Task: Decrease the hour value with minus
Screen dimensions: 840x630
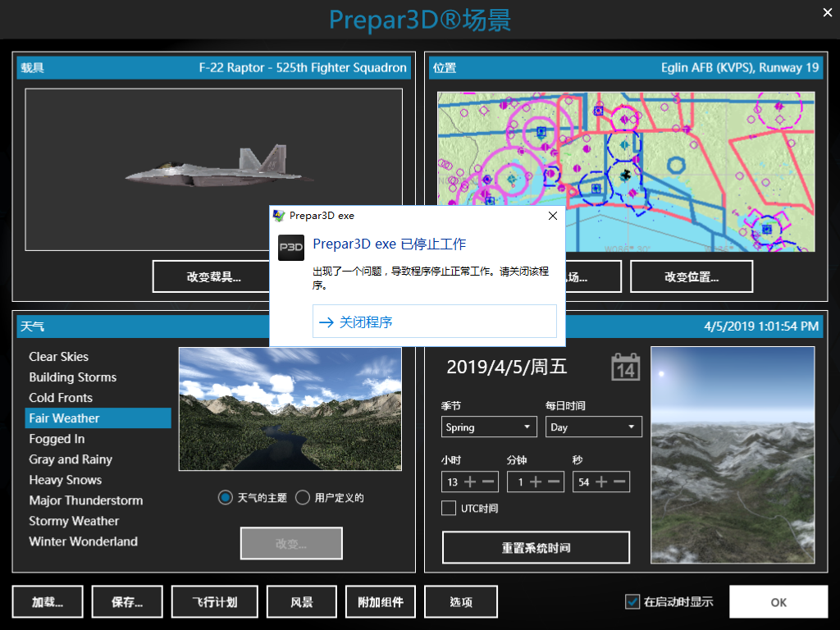Action: [488, 482]
